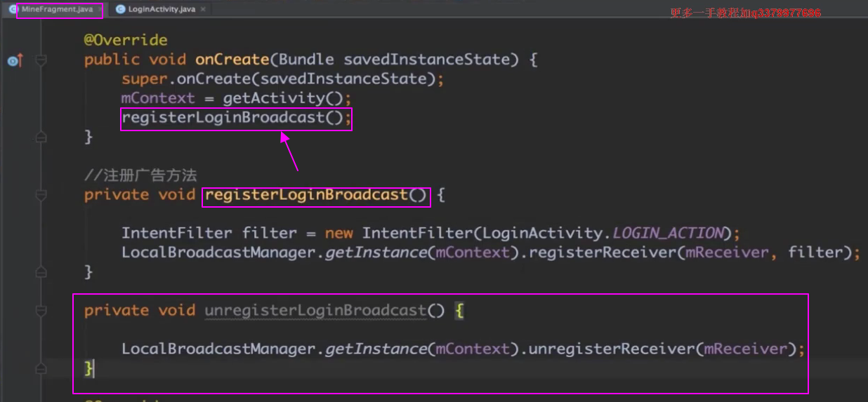This screenshot has width=868, height=402.
Task: Switch to the MineFragment.java tab
Action: (56, 9)
